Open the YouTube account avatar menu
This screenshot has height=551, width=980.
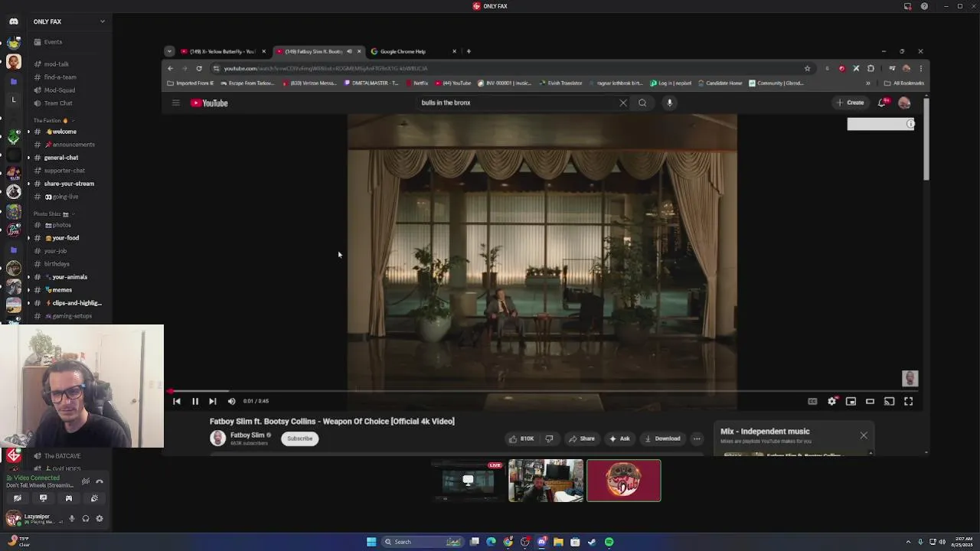click(904, 103)
